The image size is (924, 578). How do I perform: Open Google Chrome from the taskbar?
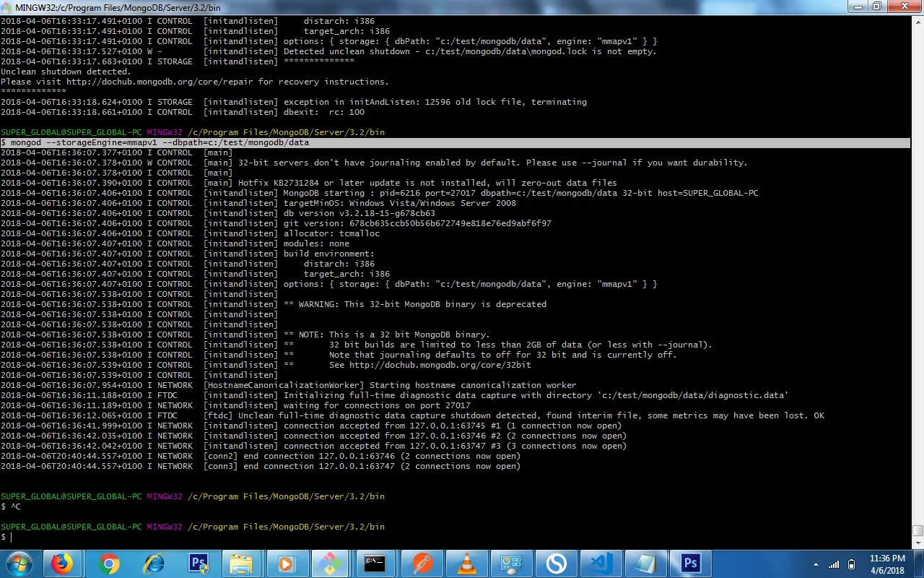tap(109, 564)
